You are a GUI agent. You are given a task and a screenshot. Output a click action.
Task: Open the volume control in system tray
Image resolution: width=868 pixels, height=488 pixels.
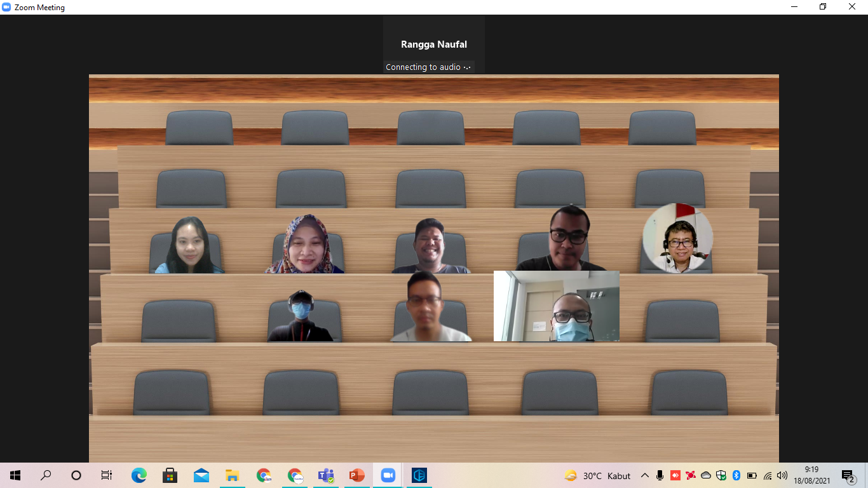coord(782,475)
